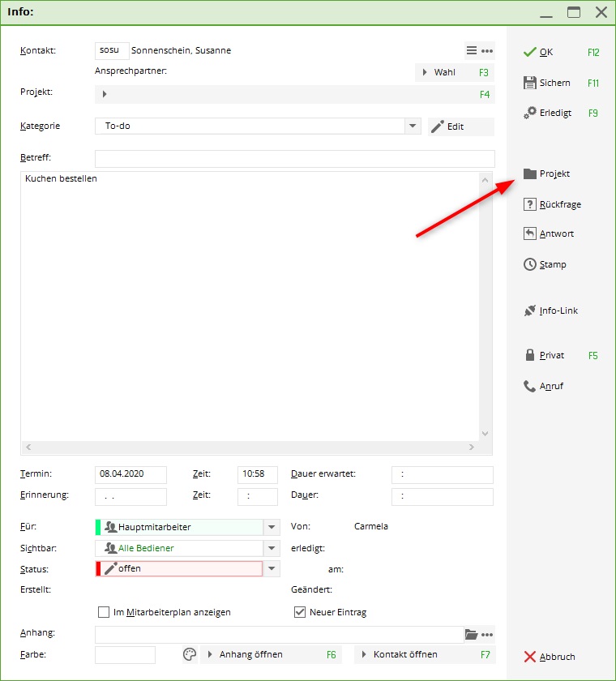Save entry using the Sichern disk icon
Screen dimensions: 616x681
click(x=530, y=83)
